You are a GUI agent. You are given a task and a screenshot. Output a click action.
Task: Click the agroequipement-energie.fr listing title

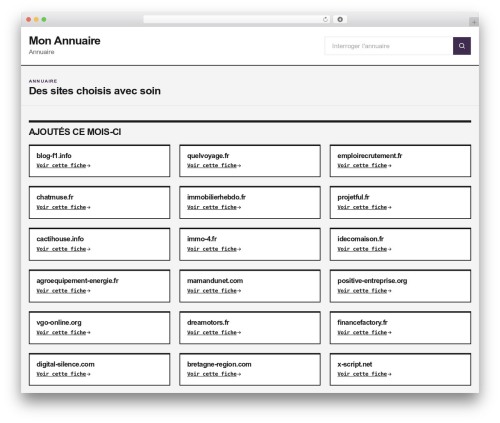click(78, 281)
